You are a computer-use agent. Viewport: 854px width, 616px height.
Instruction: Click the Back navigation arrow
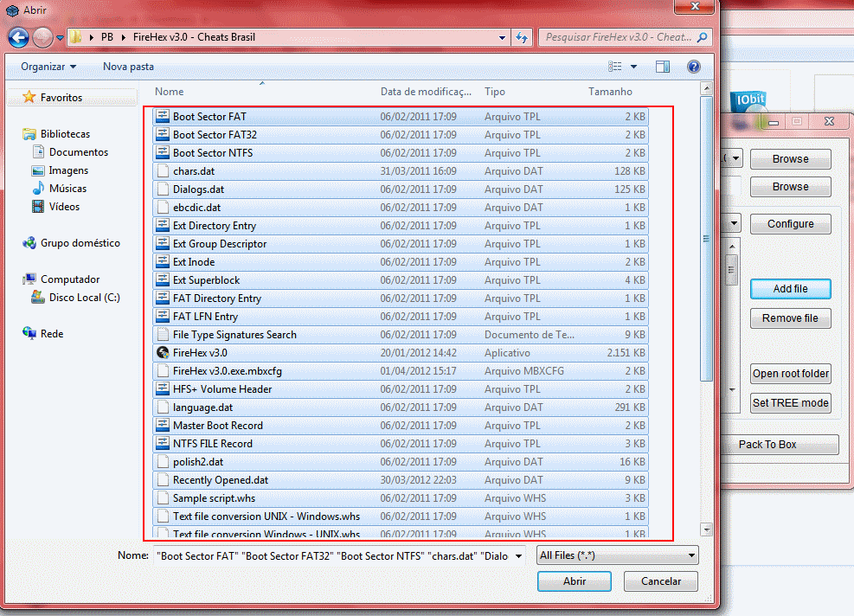pyautogui.click(x=18, y=38)
